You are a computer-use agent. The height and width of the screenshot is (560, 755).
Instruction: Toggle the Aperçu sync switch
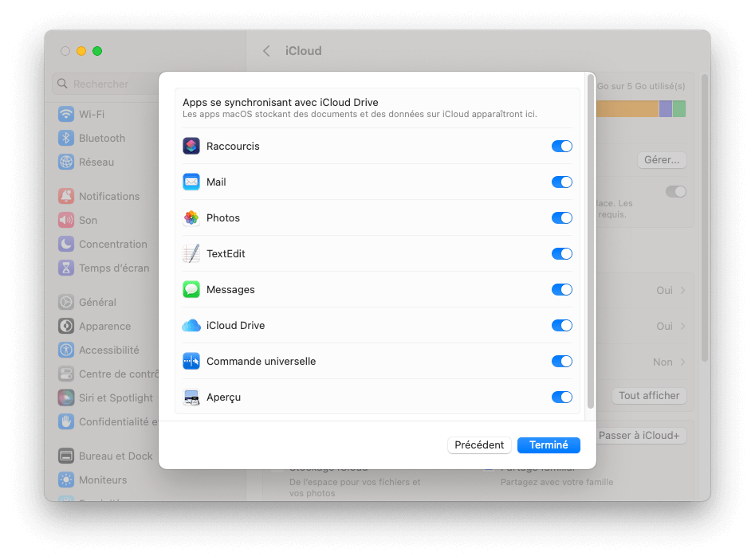pyautogui.click(x=562, y=397)
